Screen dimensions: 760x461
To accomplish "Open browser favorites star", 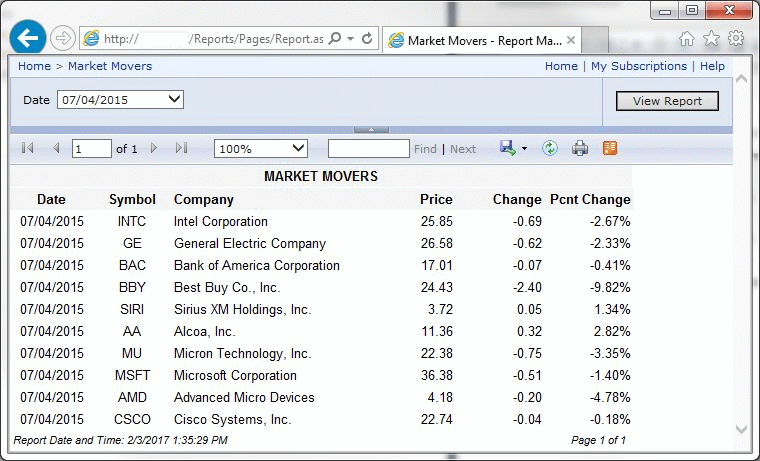I will click(711, 39).
